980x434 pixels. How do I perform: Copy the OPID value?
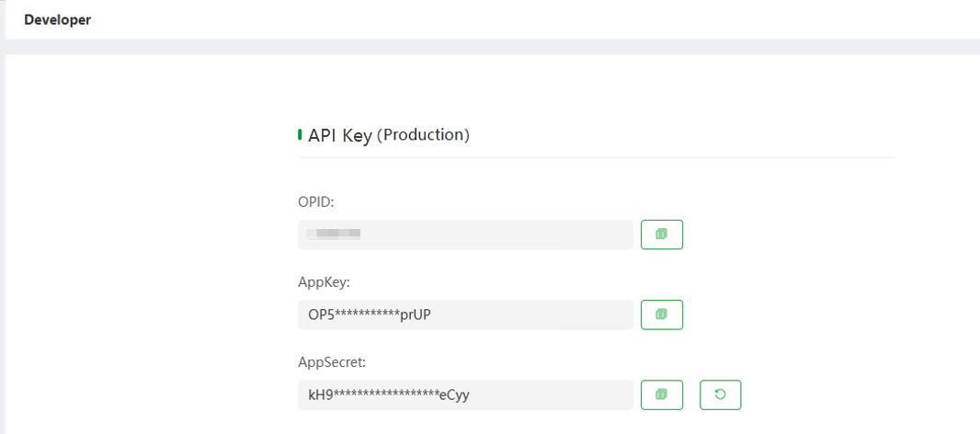click(x=661, y=234)
